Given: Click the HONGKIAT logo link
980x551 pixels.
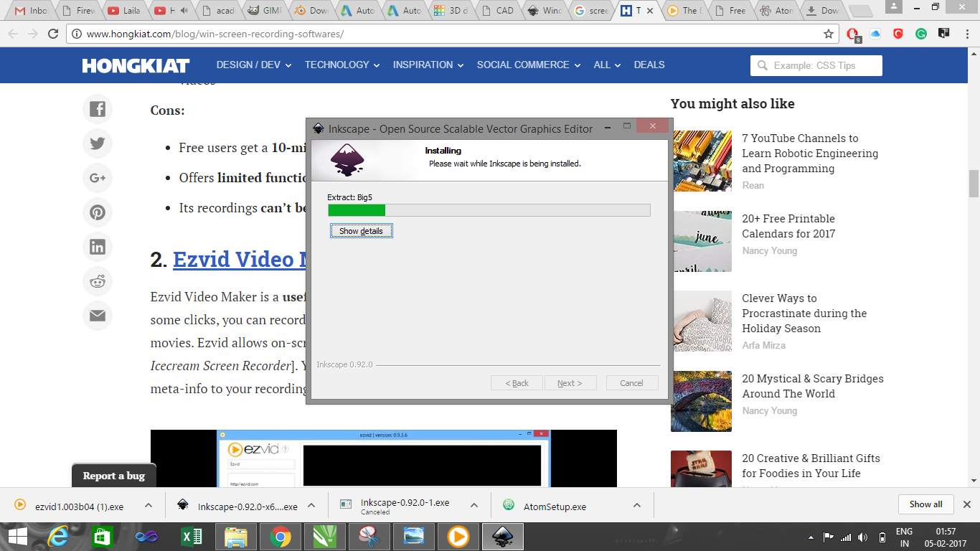Looking at the screenshot, I should 136,65.
